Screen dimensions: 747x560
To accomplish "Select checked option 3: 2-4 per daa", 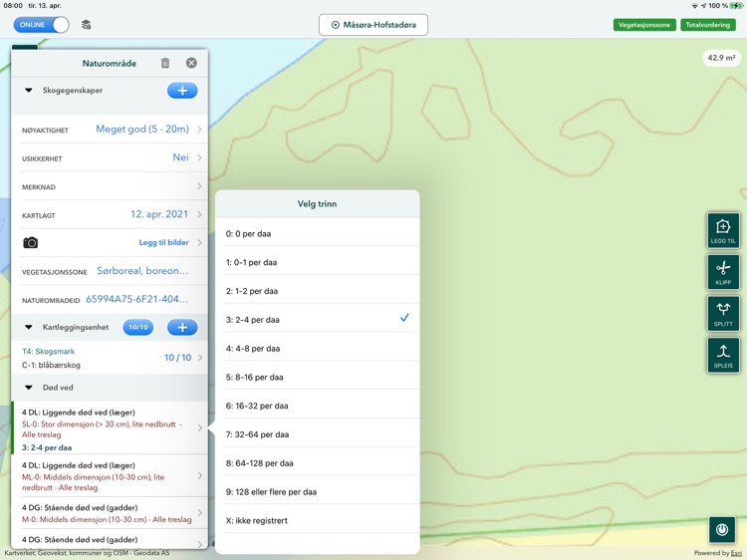I will tap(318, 319).
